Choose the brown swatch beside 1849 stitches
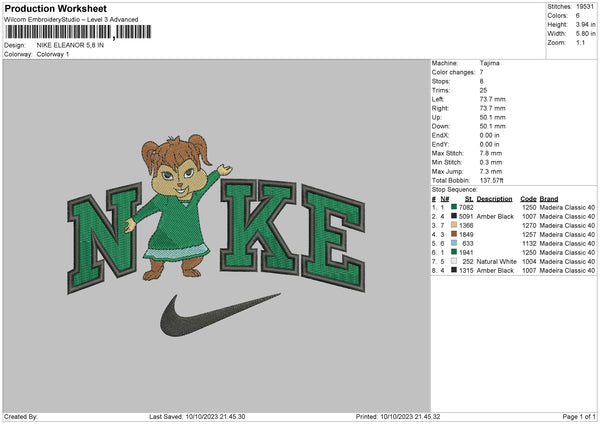 click(x=454, y=234)
